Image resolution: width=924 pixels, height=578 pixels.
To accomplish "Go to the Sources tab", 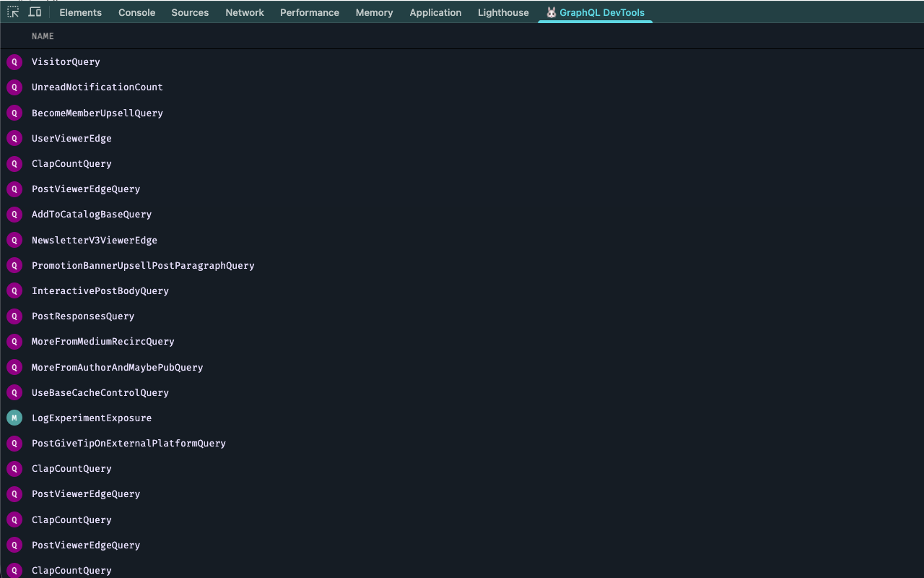I will point(191,12).
